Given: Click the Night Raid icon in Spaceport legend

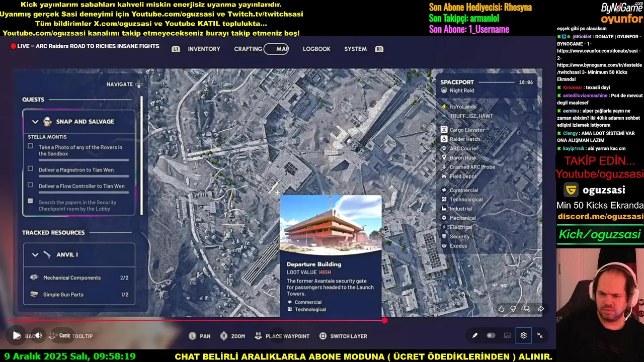Looking at the screenshot, I should click(444, 90).
